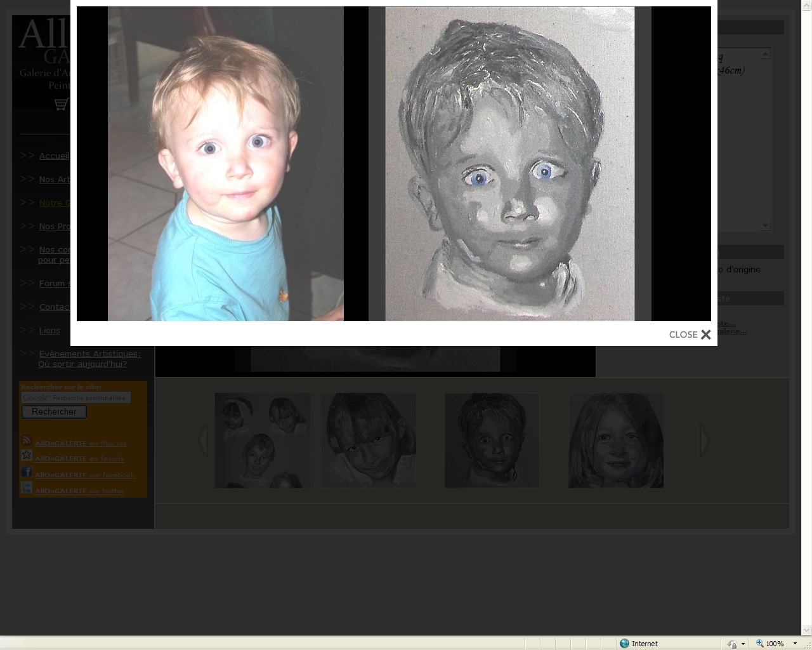Select the three-children portrait thumbnail
The width and height of the screenshot is (812, 650).
(x=263, y=441)
